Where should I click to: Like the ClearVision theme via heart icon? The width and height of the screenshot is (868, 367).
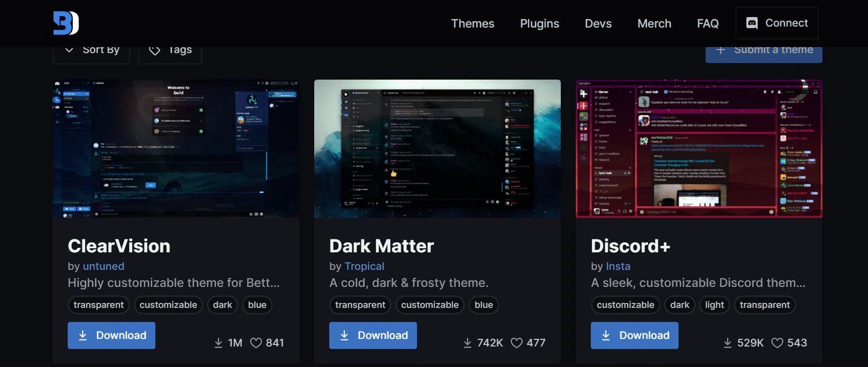[x=256, y=343]
